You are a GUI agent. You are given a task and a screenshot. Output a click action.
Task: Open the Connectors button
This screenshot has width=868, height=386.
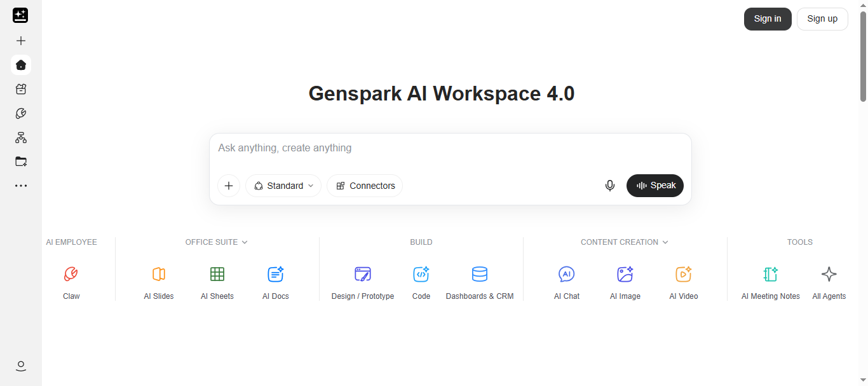[x=365, y=186]
